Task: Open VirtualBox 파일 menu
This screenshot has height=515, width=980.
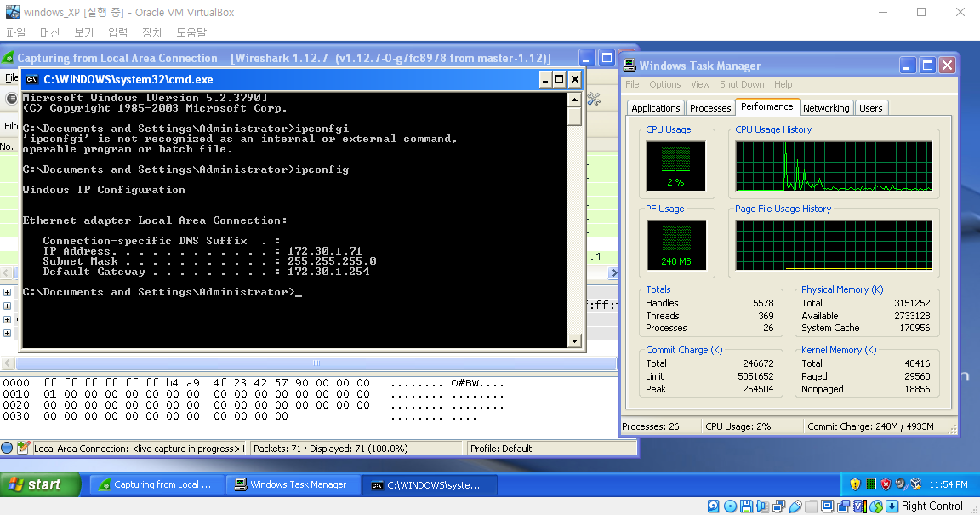Action: click(15, 32)
